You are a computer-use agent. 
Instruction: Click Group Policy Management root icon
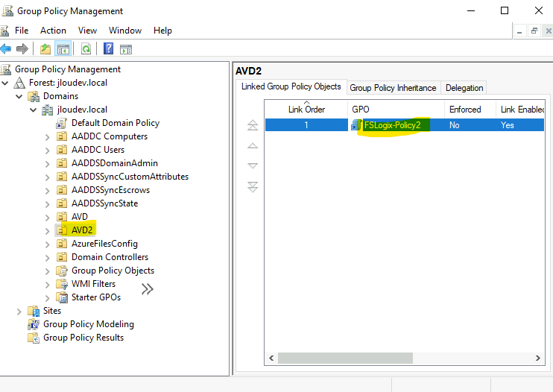(6, 69)
